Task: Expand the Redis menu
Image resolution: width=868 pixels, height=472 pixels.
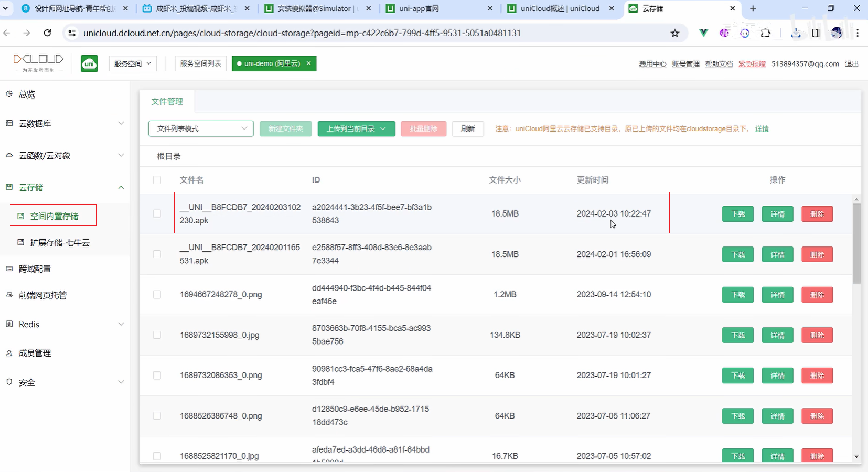Action: (x=65, y=324)
